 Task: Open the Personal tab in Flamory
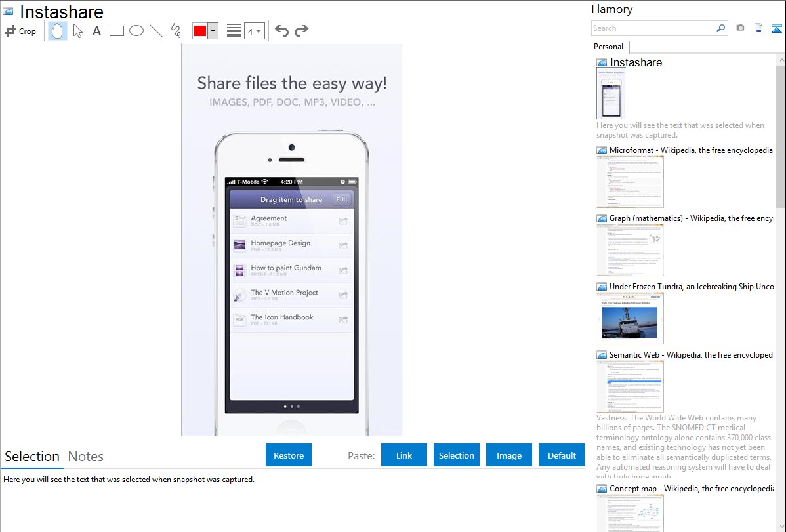click(x=608, y=47)
